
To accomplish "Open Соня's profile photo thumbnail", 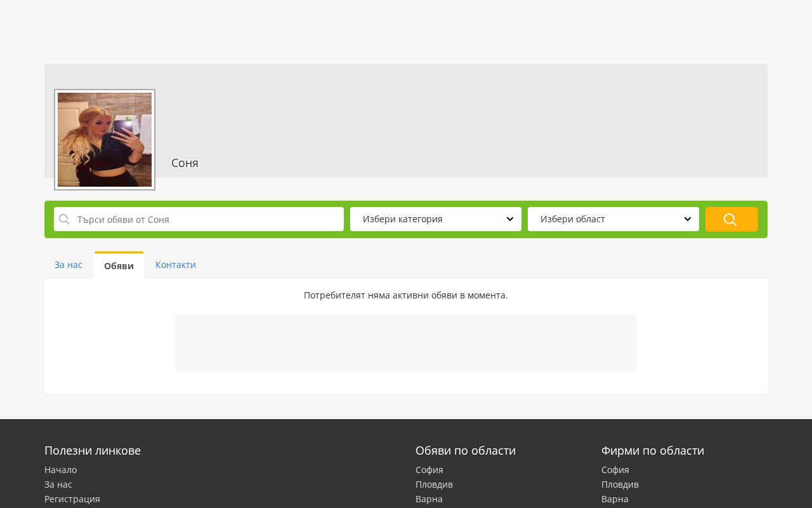I will tap(105, 140).
